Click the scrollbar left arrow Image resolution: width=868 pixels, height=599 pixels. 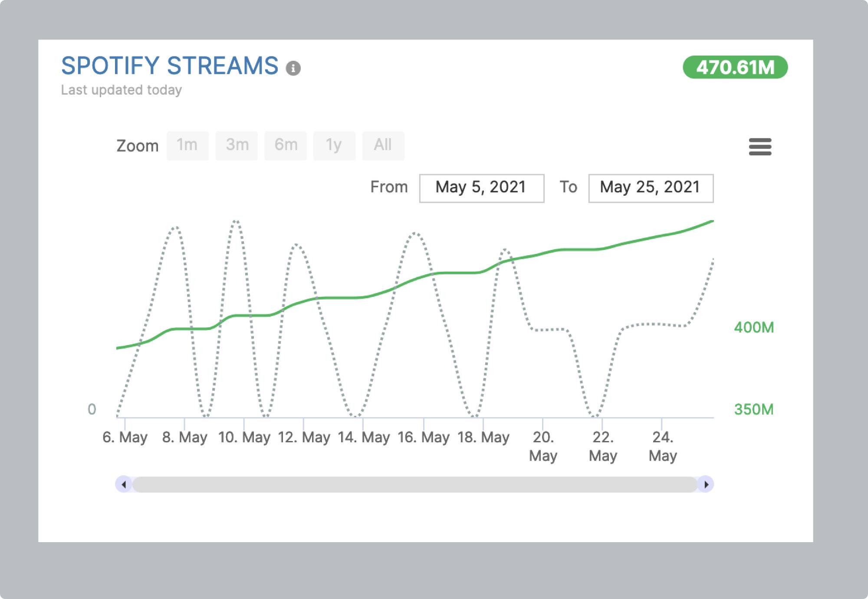pyautogui.click(x=124, y=484)
